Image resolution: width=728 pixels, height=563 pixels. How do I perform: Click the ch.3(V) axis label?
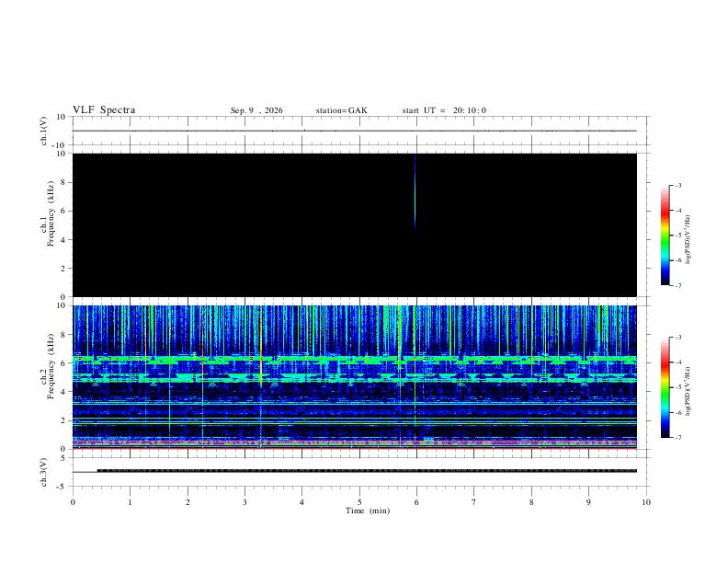click(43, 473)
